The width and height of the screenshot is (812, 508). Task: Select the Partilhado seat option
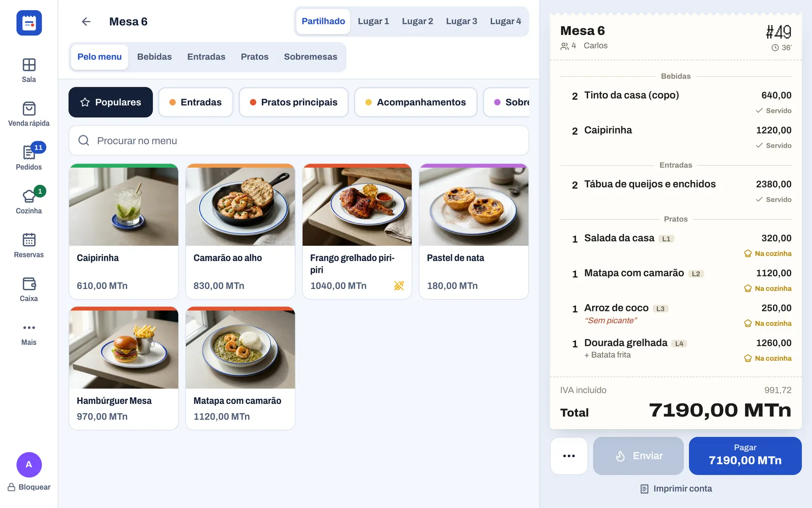click(x=323, y=21)
